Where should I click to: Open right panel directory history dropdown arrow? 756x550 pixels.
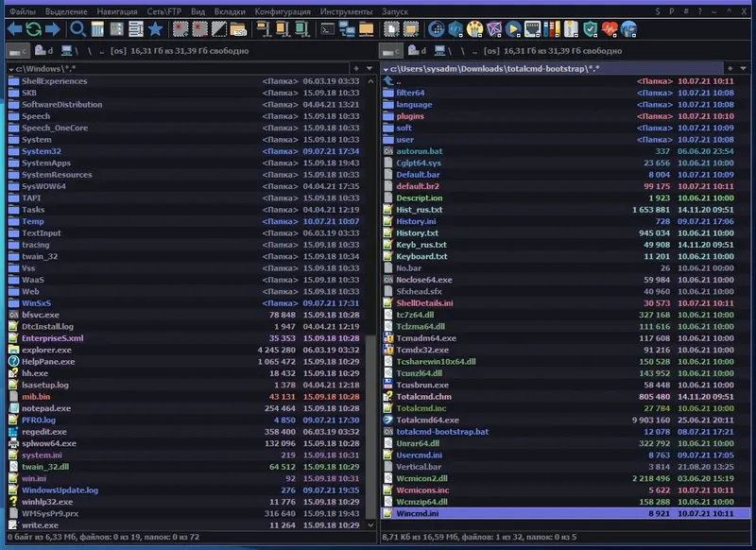click(743, 68)
